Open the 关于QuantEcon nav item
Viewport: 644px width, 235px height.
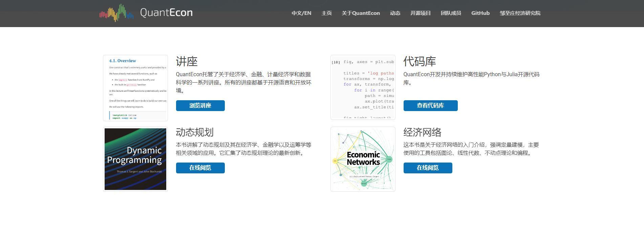point(361,13)
